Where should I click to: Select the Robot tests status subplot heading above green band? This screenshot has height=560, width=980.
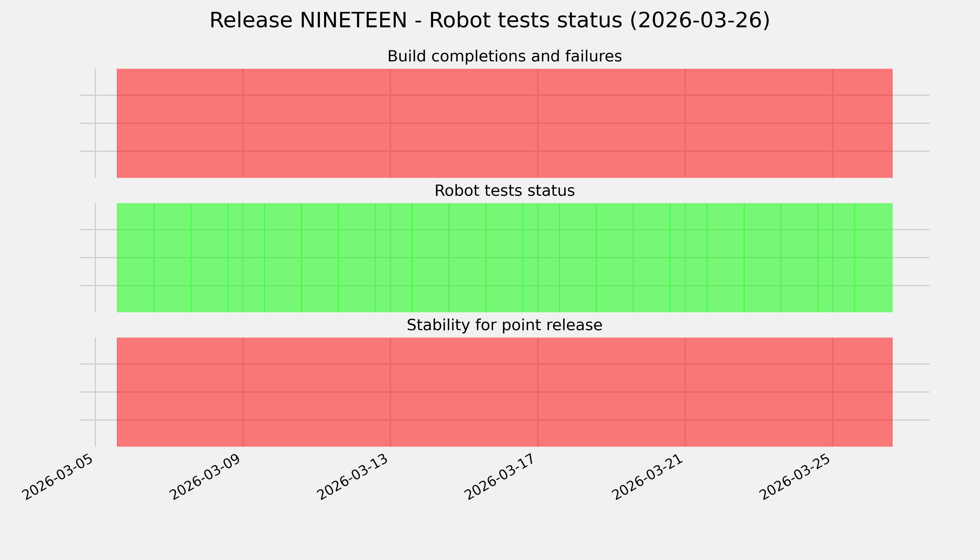click(x=504, y=191)
